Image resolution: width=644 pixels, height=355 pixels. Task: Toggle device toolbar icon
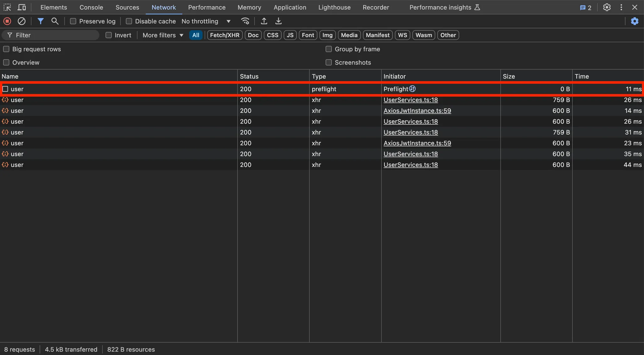[21, 7]
